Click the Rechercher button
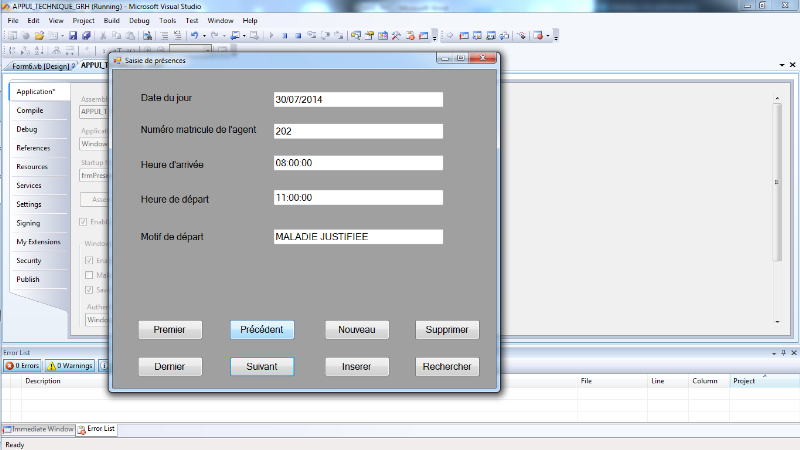 click(x=447, y=367)
